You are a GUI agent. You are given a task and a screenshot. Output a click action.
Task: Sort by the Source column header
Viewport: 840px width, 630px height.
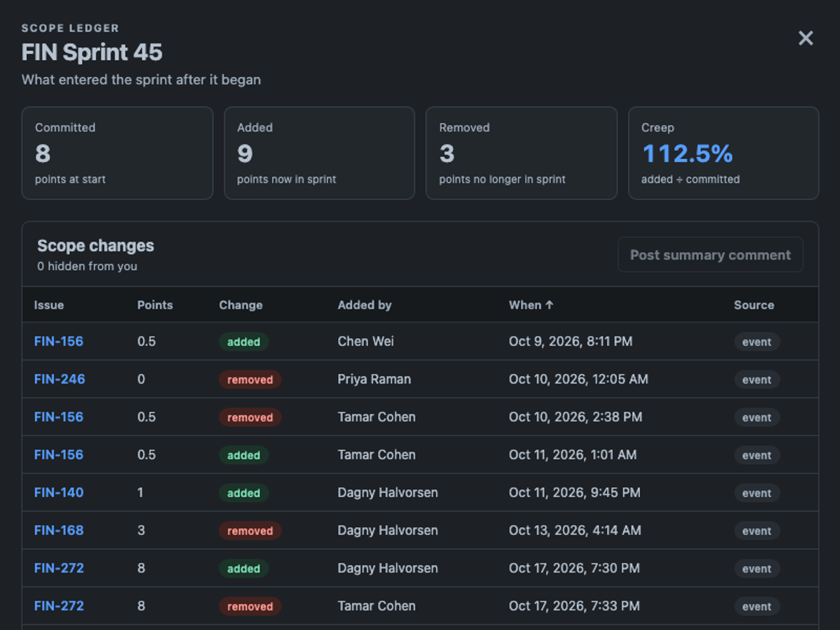[x=754, y=305]
